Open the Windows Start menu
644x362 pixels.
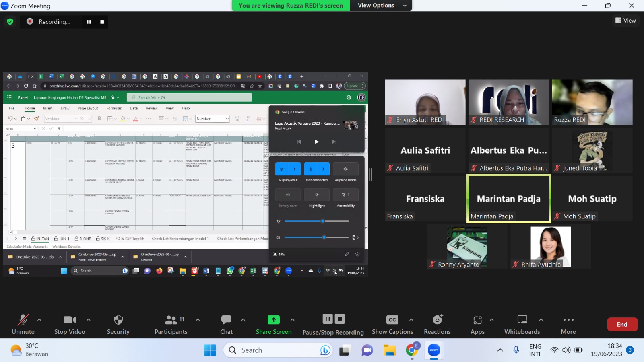[210, 350]
